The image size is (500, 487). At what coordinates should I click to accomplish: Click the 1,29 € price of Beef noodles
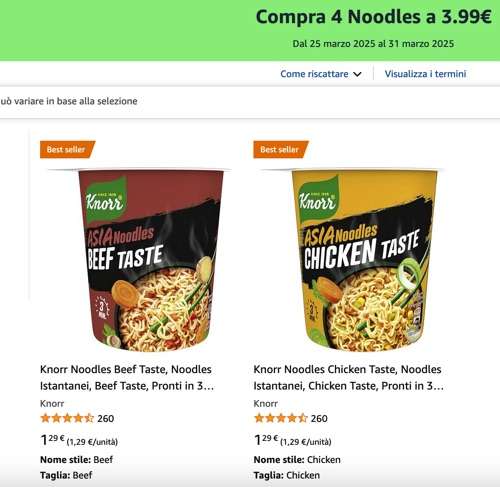click(x=52, y=440)
